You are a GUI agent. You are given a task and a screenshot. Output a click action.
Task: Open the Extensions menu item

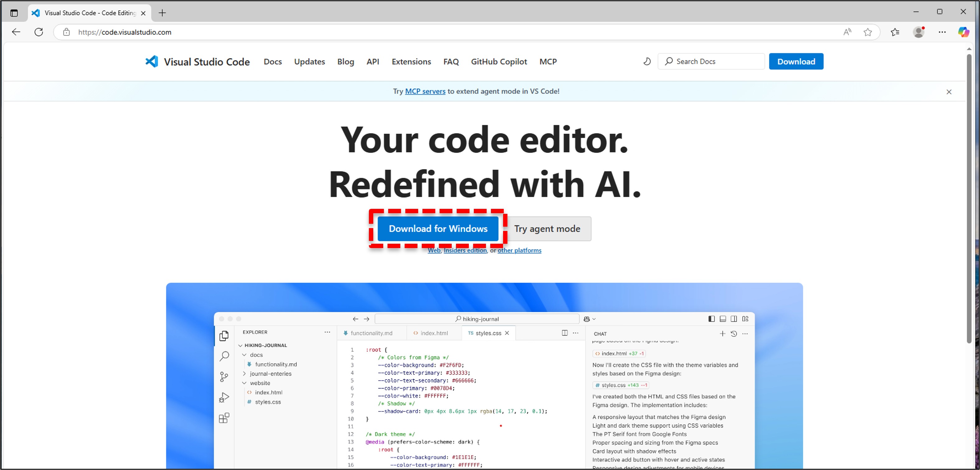tap(411, 62)
